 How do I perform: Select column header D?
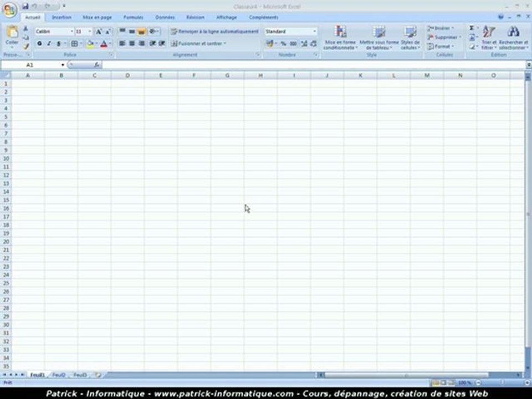pyautogui.click(x=127, y=75)
